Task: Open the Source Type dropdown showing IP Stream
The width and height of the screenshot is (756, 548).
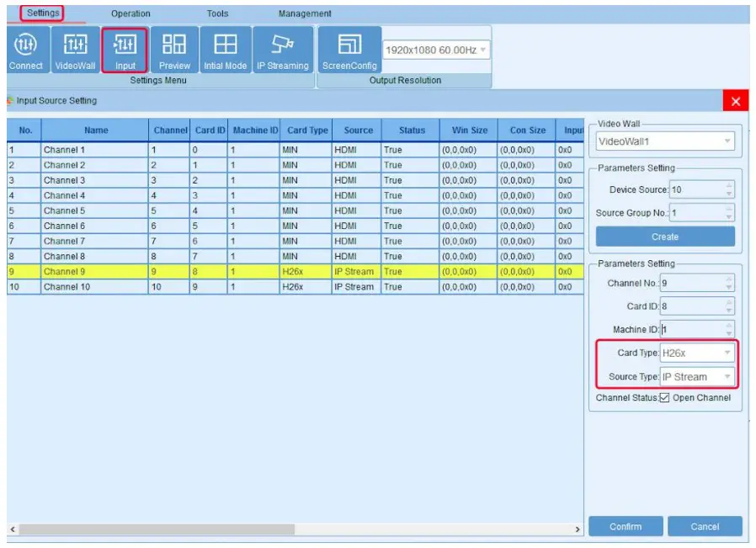Action: (727, 376)
